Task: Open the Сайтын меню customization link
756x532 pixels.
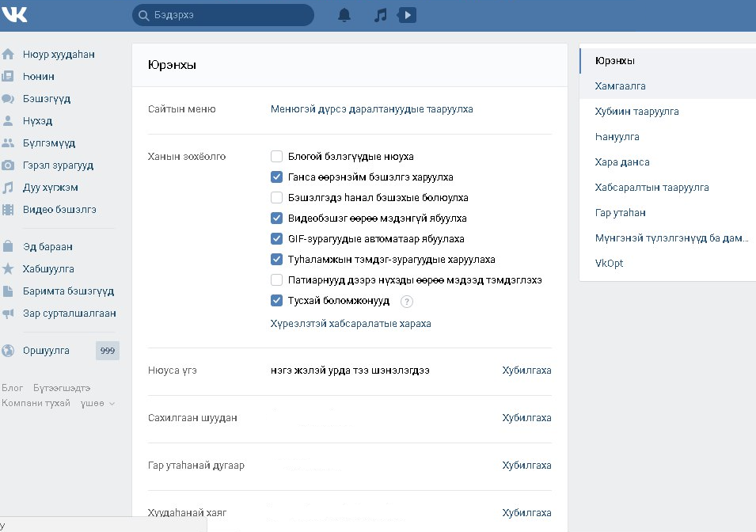Action: pos(371,109)
